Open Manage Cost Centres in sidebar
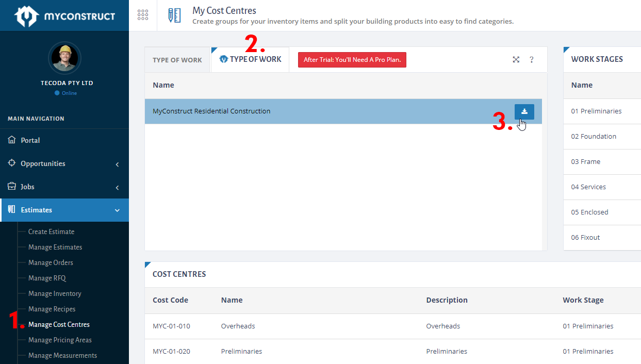641x364 pixels. (x=59, y=324)
